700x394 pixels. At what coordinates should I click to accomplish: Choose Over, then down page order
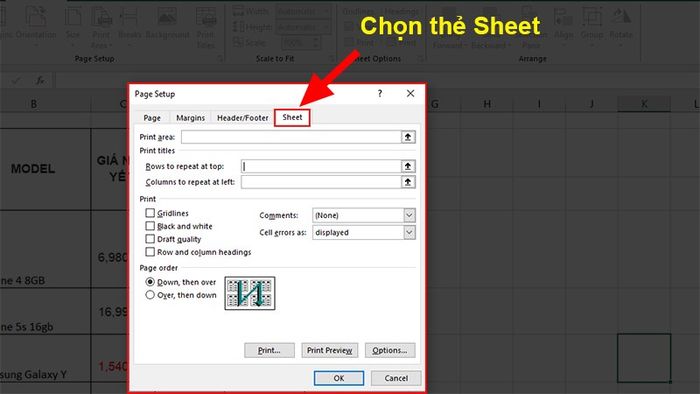150,295
